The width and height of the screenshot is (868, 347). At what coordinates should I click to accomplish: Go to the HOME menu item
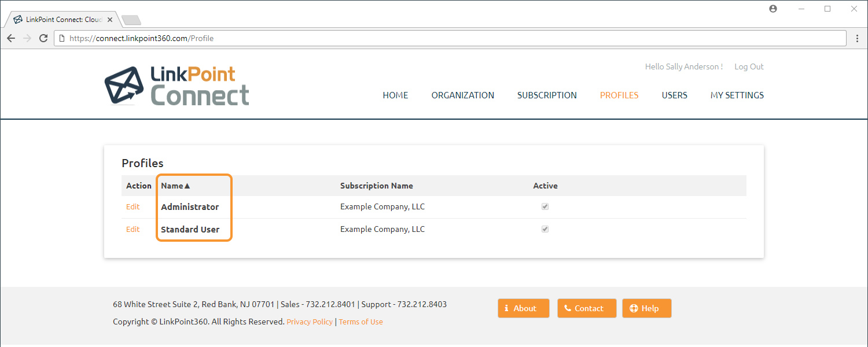[395, 95]
